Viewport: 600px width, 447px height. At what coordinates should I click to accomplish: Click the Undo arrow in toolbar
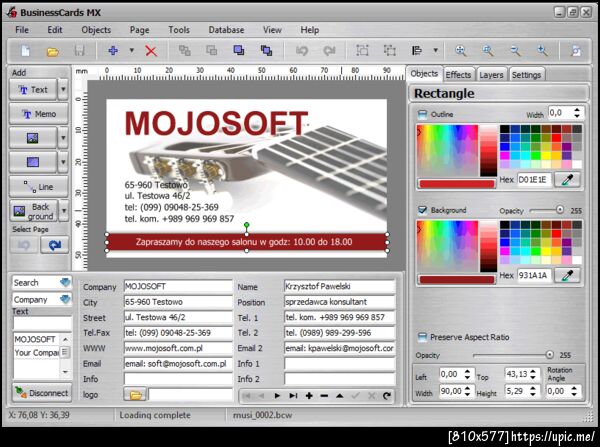(302, 50)
